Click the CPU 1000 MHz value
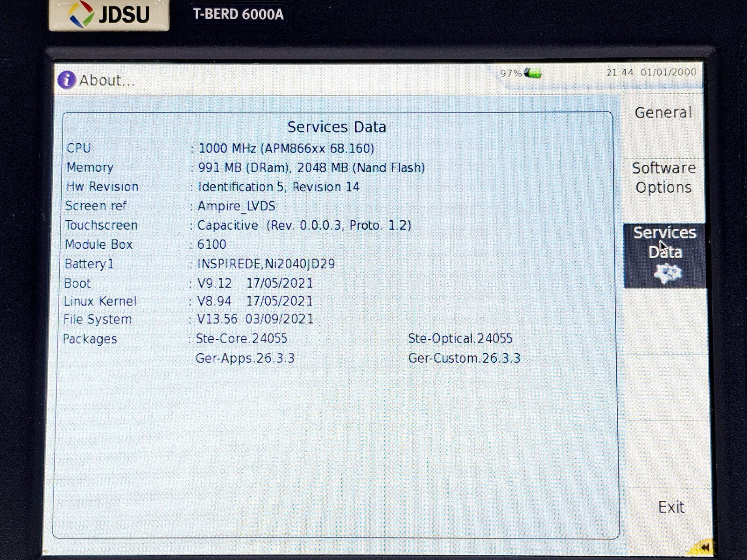The image size is (747, 560). (286, 149)
